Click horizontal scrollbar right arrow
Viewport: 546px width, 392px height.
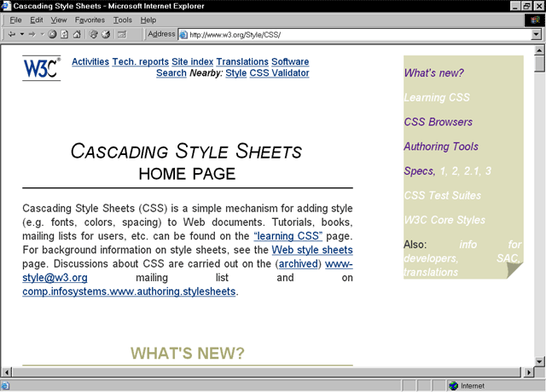coord(529,372)
